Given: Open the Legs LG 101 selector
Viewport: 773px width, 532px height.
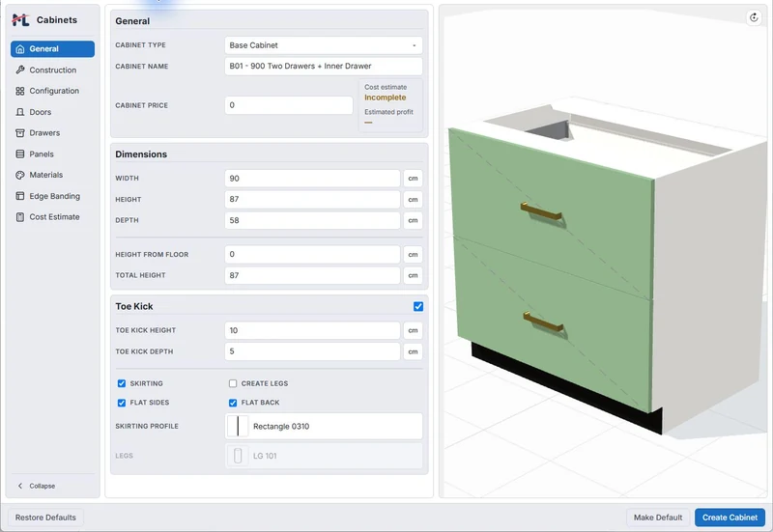Looking at the screenshot, I should point(324,456).
